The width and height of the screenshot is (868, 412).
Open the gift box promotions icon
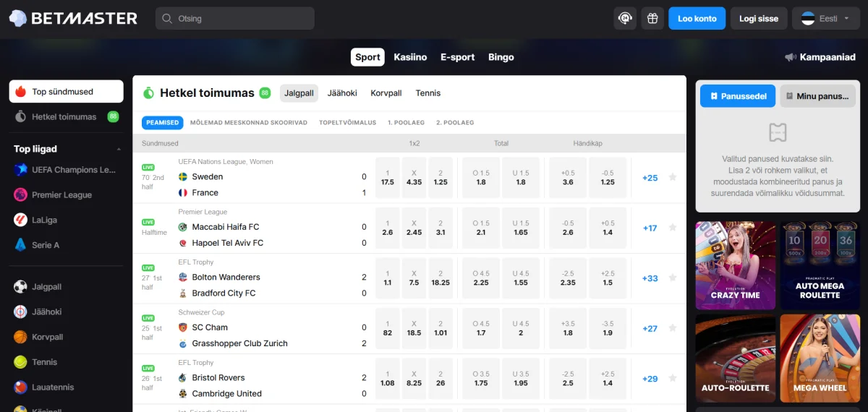pos(652,18)
